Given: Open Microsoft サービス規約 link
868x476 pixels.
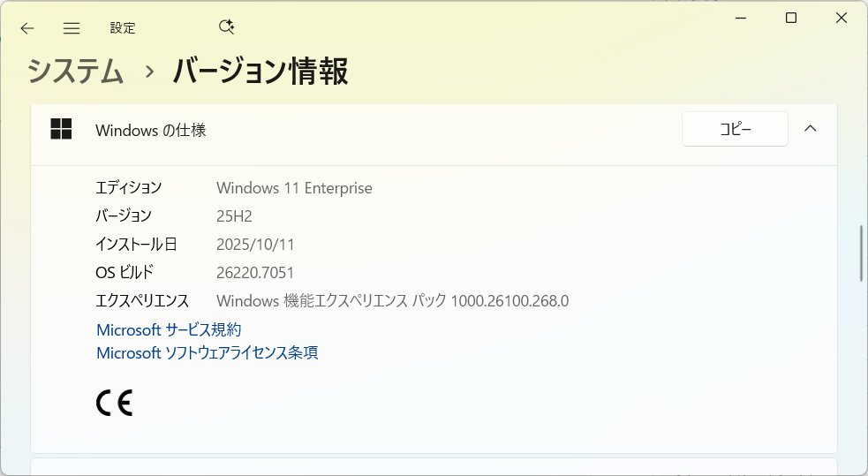Looking at the screenshot, I should pyautogui.click(x=169, y=330).
